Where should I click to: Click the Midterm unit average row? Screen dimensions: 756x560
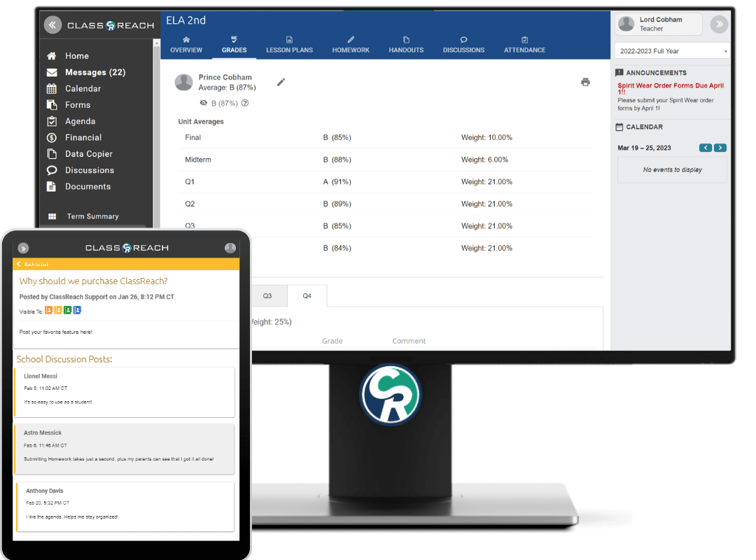(385, 160)
